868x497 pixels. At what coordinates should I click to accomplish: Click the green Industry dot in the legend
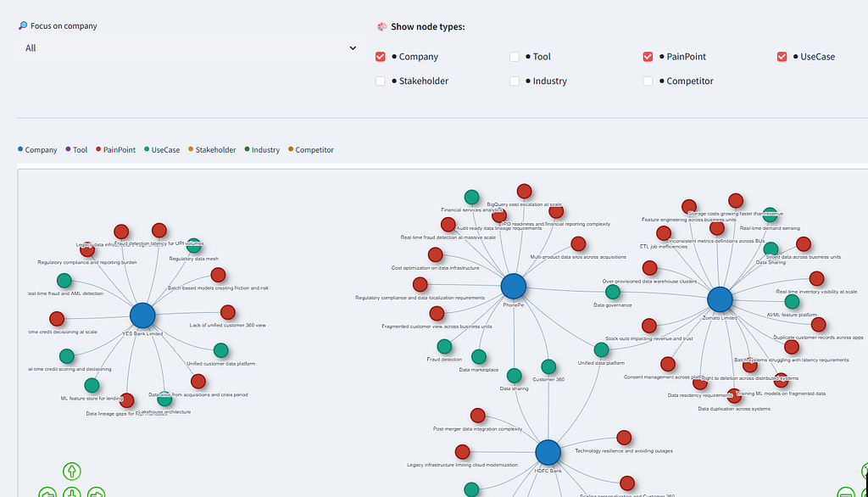point(247,149)
